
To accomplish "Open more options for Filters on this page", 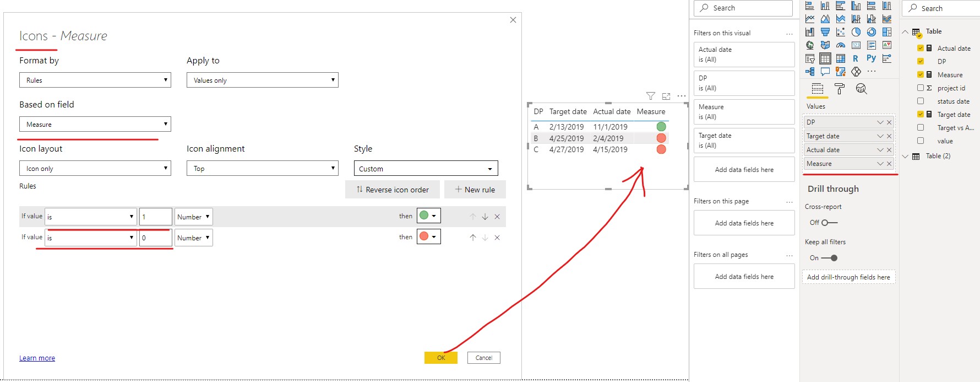I will [x=790, y=202].
